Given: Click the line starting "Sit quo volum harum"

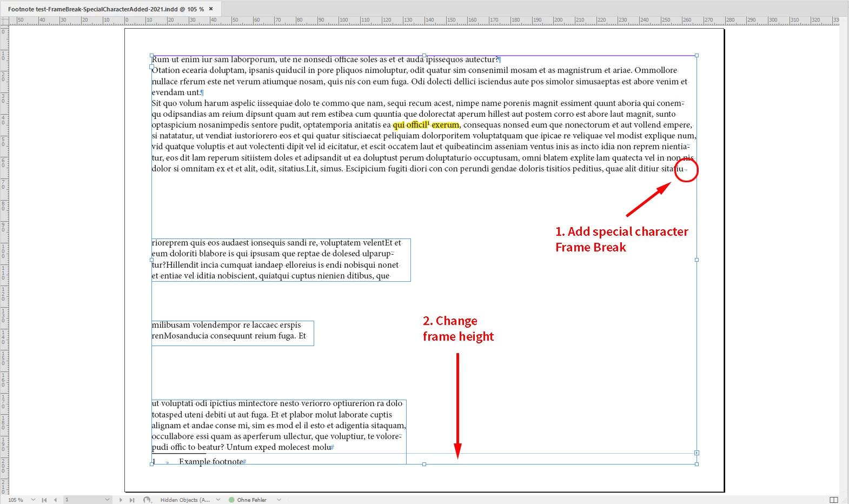Looking at the screenshot, I should tap(417, 103).
